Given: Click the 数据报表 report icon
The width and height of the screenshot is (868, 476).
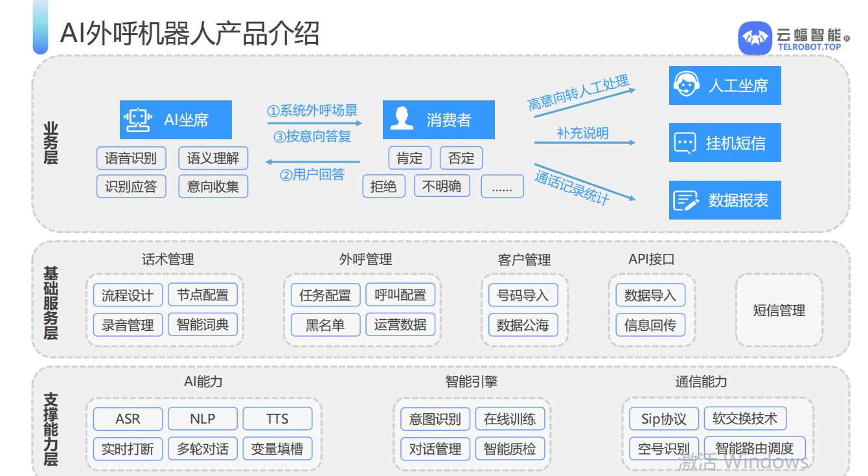Looking at the screenshot, I should tap(685, 200).
